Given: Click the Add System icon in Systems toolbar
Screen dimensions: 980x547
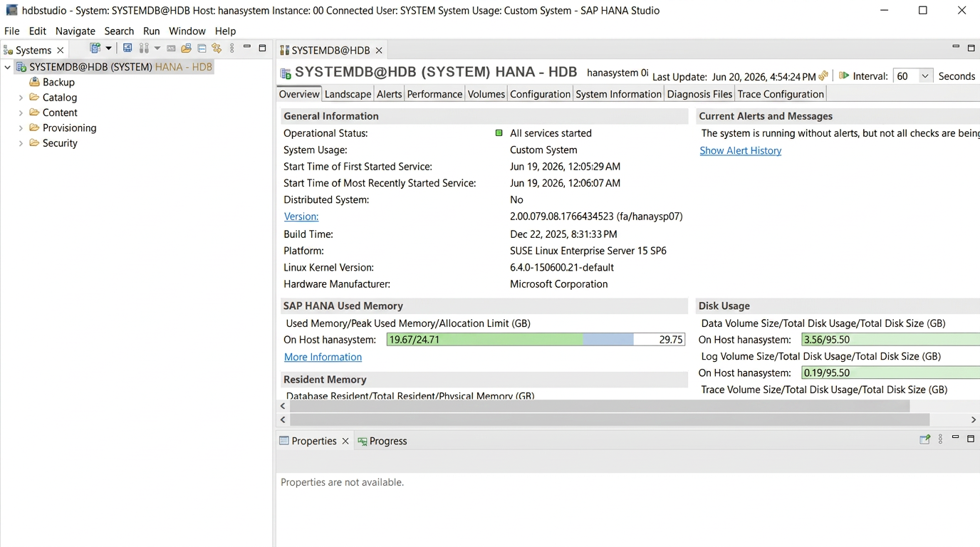Looking at the screenshot, I should click(x=95, y=48).
